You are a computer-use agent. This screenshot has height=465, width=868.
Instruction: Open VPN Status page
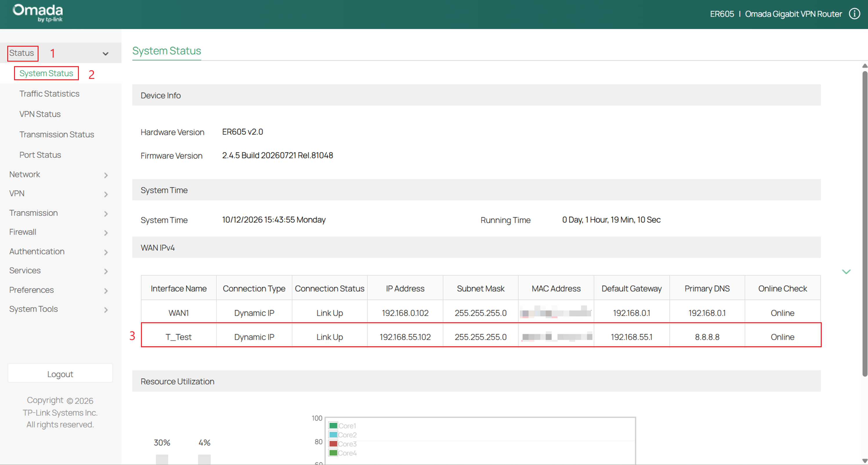point(40,114)
